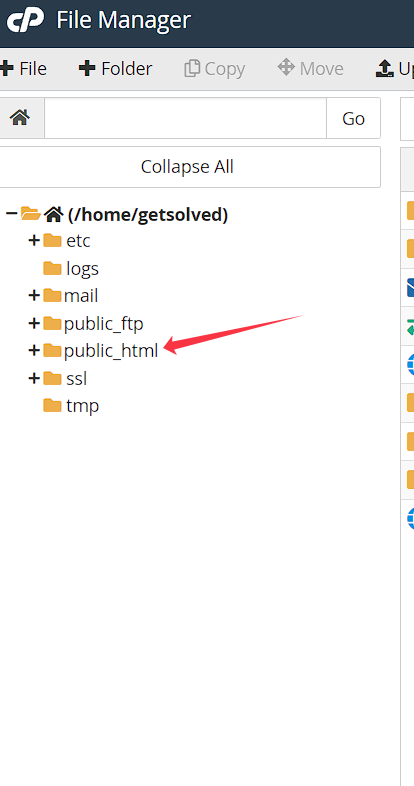Image resolution: width=414 pixels, height=786 pixels.
Task: Expand the etc folder node
Action: tap(34, 241)
